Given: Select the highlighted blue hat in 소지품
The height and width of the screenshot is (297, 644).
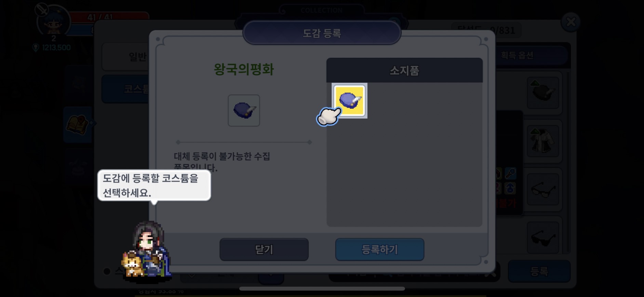Looking at the screenshot, I should [x=349, y=101].
